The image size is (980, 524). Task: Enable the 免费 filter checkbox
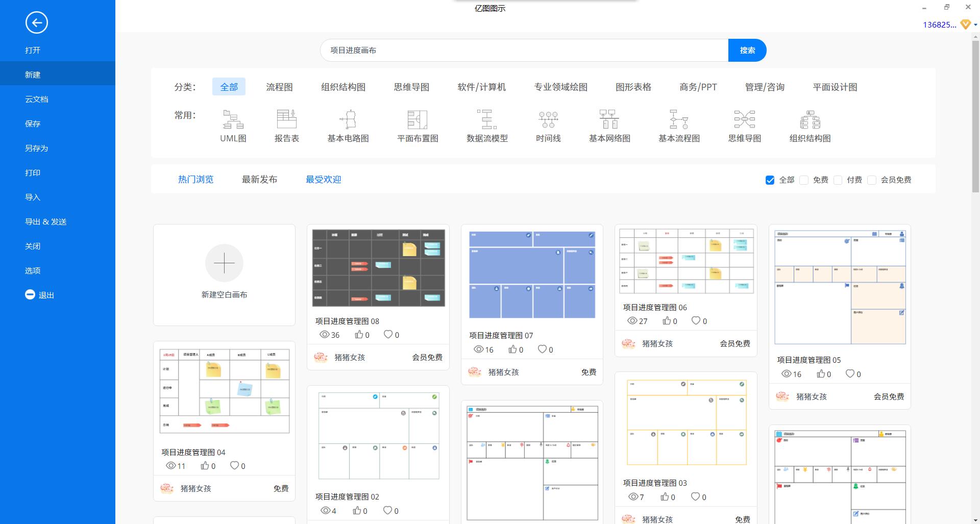point(804,180)
